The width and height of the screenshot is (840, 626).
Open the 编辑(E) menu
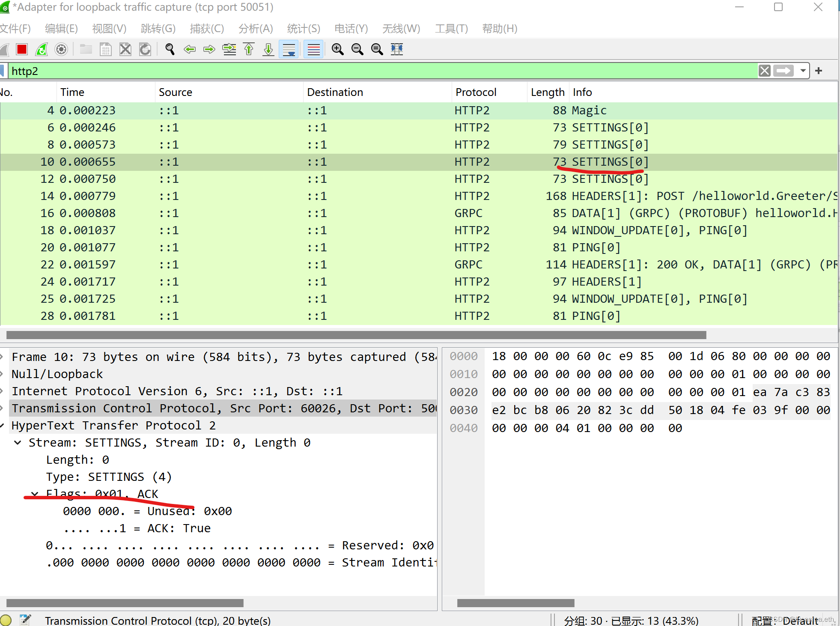(x=61, y=29)
